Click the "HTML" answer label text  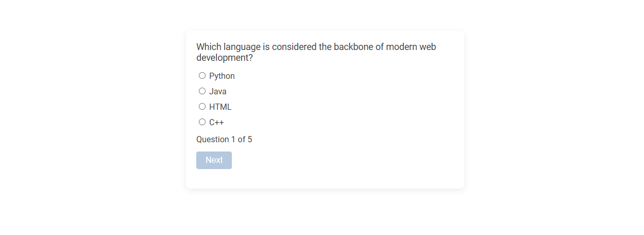(221, 107)
